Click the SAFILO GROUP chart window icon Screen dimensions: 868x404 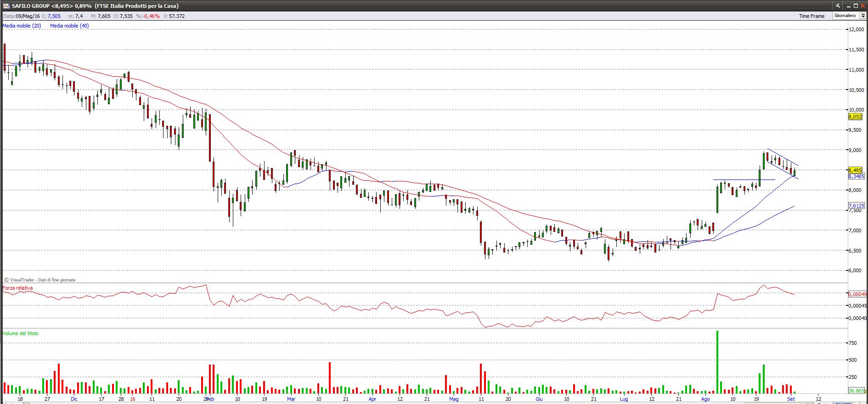click(x=6, y=6)
